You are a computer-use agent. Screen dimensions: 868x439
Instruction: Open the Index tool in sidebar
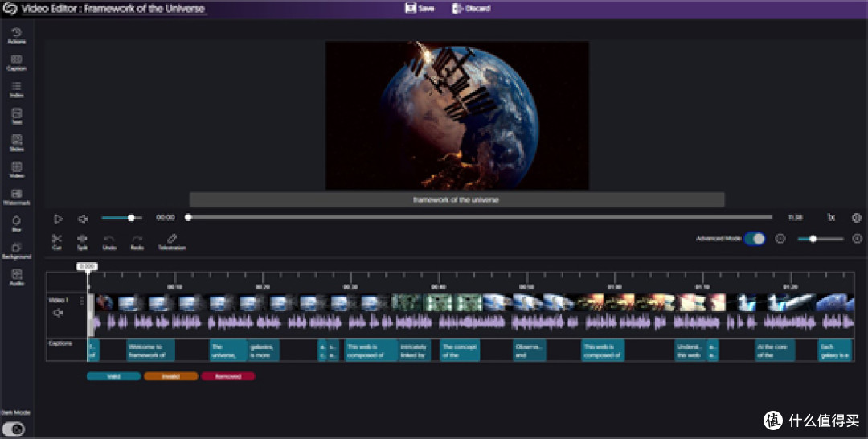click(17, 90)
